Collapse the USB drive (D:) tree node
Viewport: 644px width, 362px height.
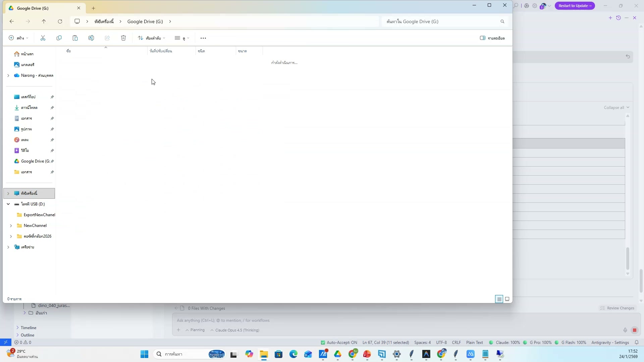click(x=8, y=204)
